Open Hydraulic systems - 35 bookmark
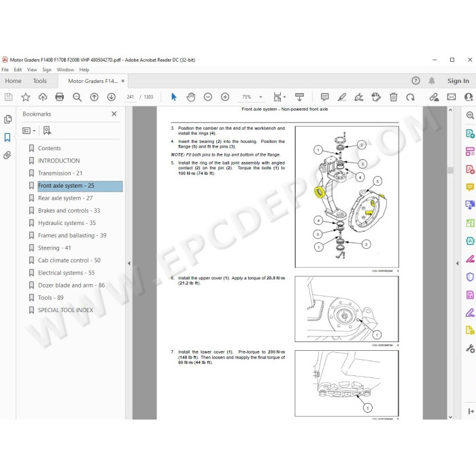476x476 pixels. coord(67,223)
